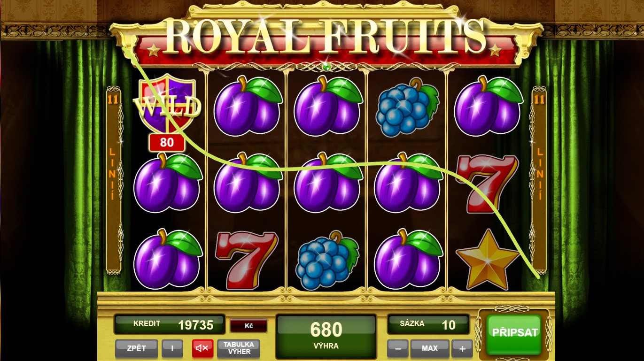The width and height of the screenshot is (644, 361).
Task: Open the TABULKA VÝHER paytable
Action: [239, 348]
